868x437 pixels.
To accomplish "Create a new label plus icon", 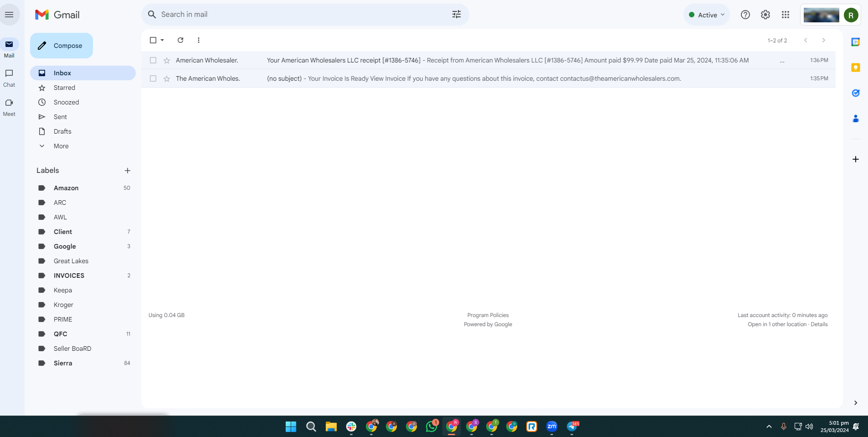I will point(128,171).
